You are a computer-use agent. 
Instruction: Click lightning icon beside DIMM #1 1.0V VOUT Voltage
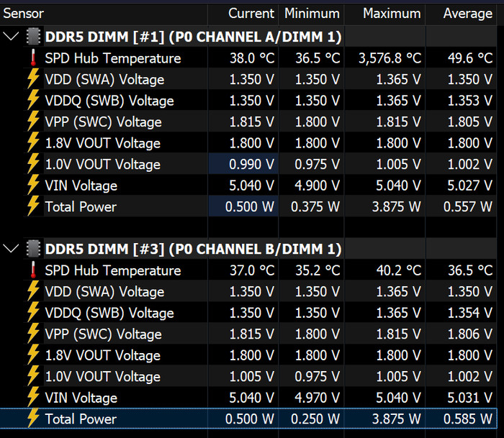pyautogui.click(x=33, y=164)
